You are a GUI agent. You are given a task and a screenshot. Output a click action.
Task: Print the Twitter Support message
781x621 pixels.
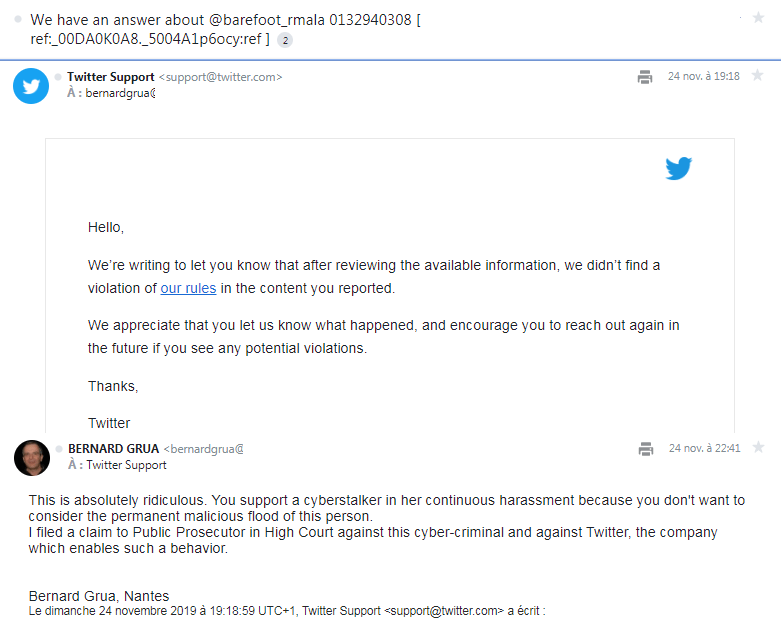pyautogui.click(x=645, y=77)
